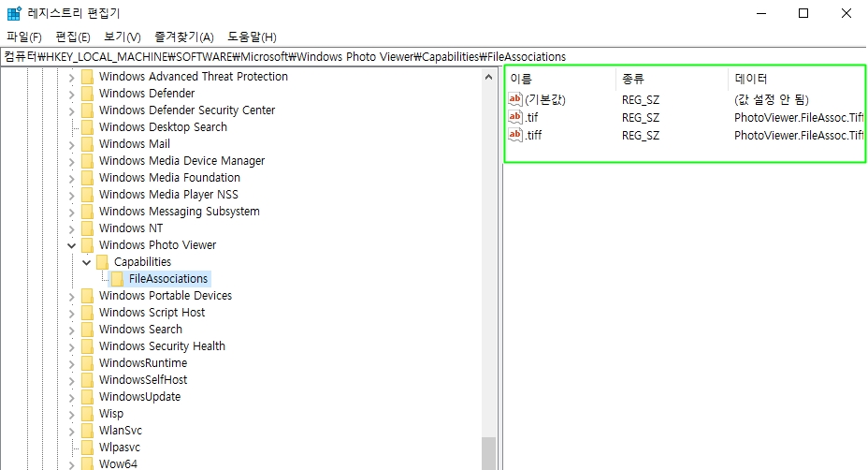
Task: Select the (기본값) value name
Action: point(545,100)
